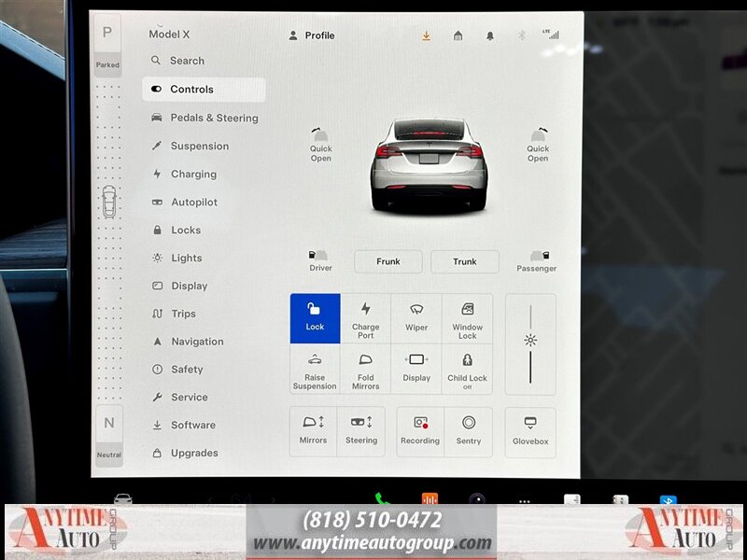Tap the car controls icon in bottom bar
Screen dimensions: 747x560
(x=123, y=499)
